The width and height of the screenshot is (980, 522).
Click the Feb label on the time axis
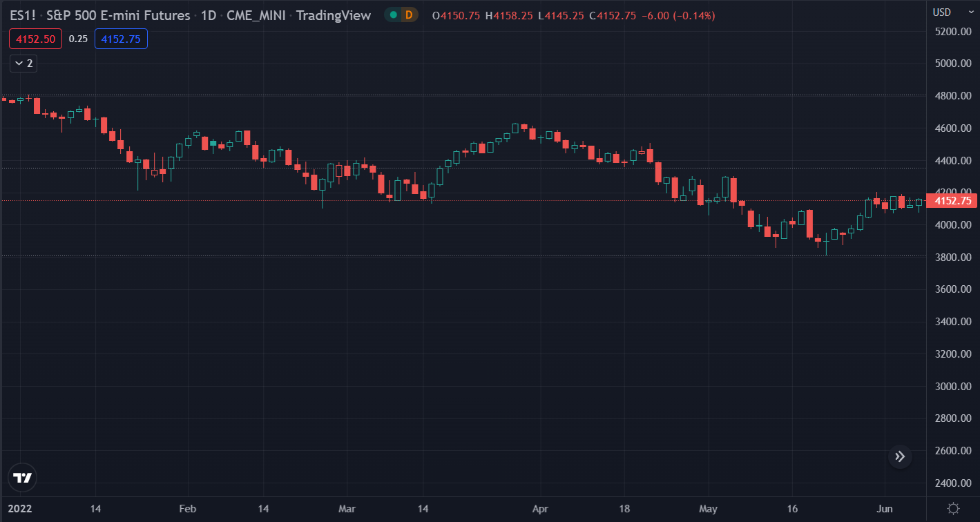click(187, 509)
